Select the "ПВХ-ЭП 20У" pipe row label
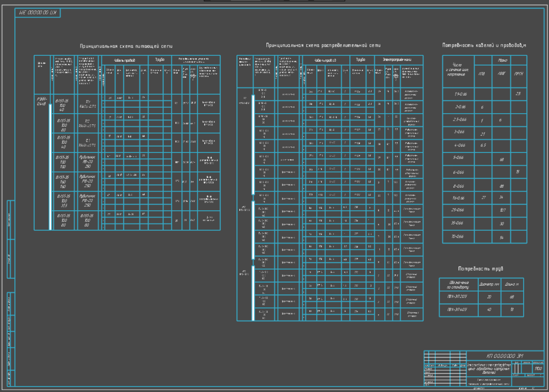Screen dimensions: 549x392 (457, 296)
